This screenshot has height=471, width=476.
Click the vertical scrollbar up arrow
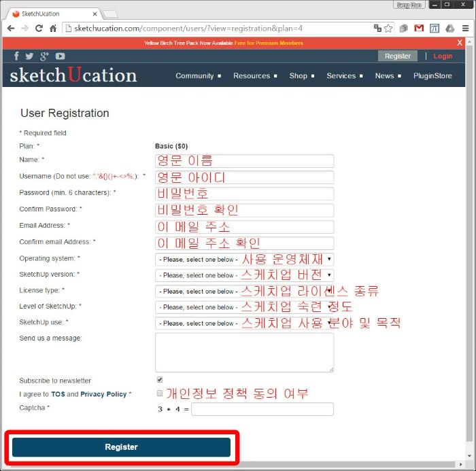click(x=470, y=41)
